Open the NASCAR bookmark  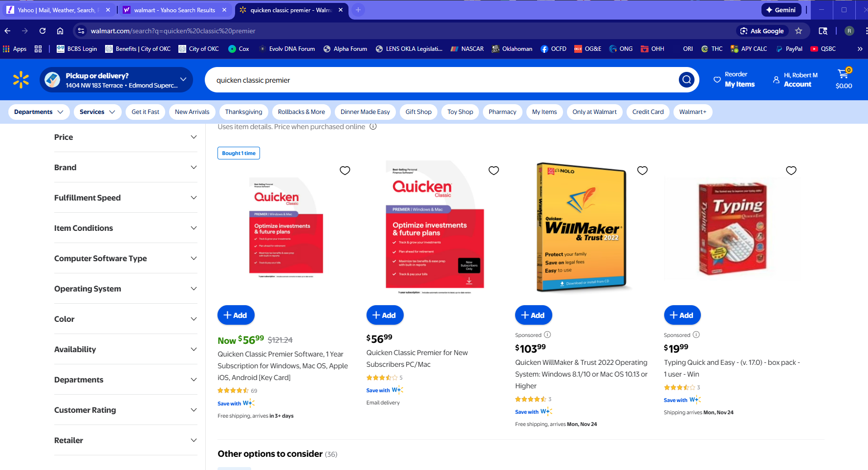pos(467,49)
